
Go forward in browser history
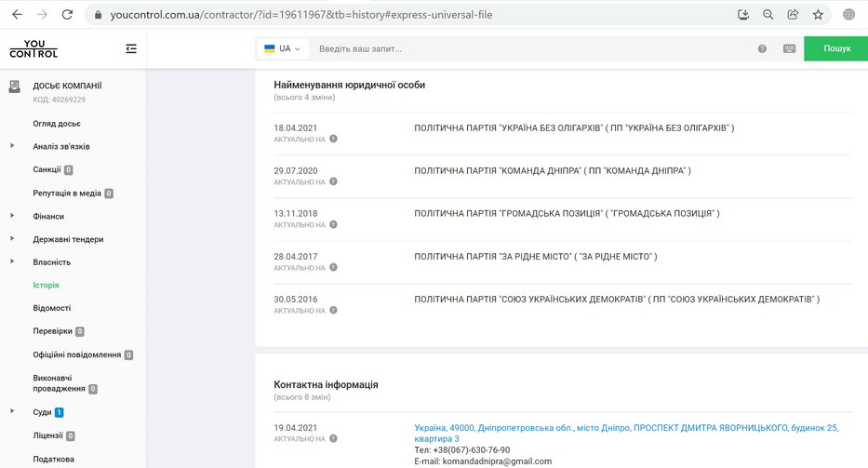[x=42, y=15]
